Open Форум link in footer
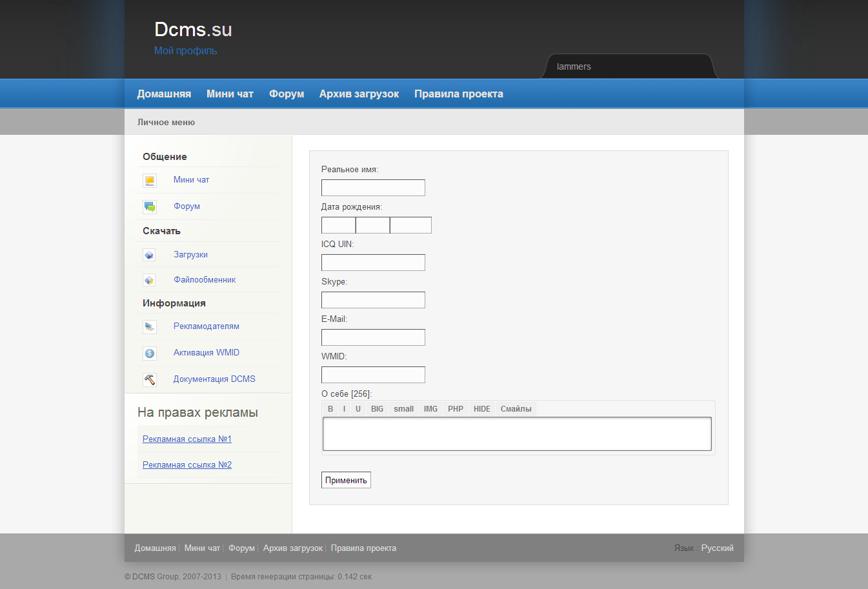The image size is (868, 589). coord(241,548)
